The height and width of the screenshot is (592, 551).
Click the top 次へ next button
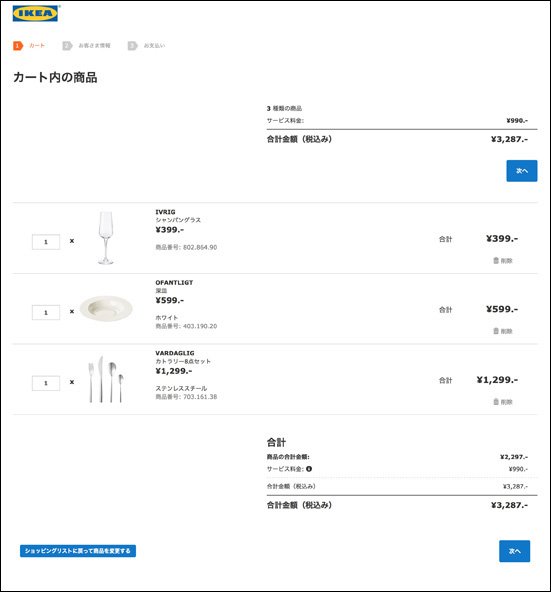tap(522, 171)
